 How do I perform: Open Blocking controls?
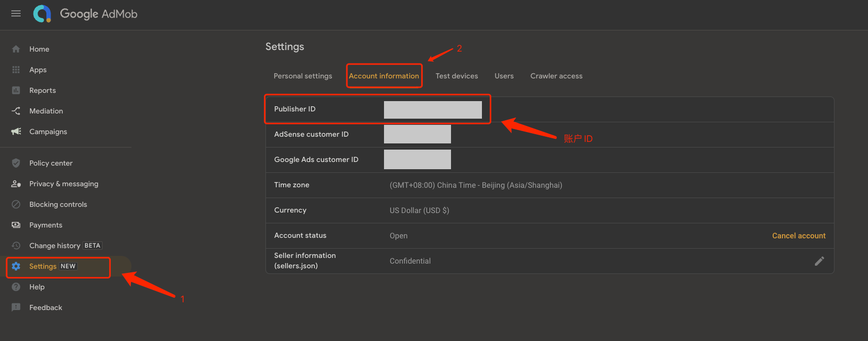point(58,204)
